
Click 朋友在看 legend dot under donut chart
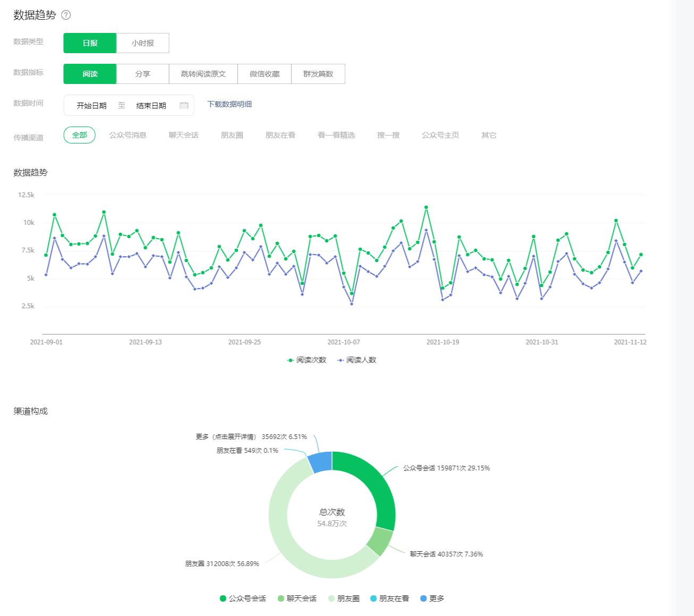coord(374,598)
